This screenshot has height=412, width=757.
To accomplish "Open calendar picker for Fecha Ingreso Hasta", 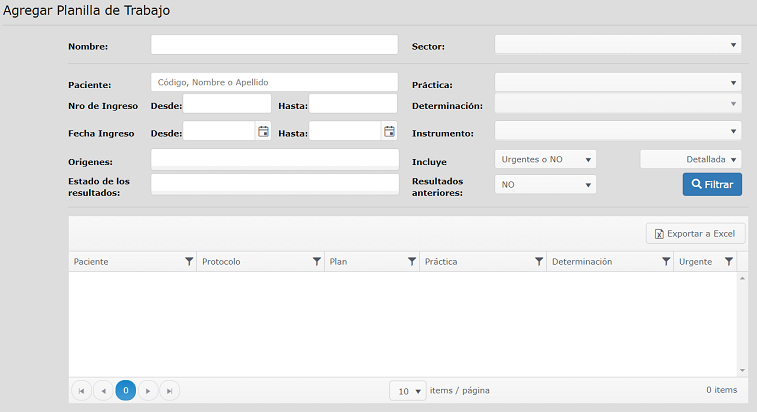I will [389, 131].
